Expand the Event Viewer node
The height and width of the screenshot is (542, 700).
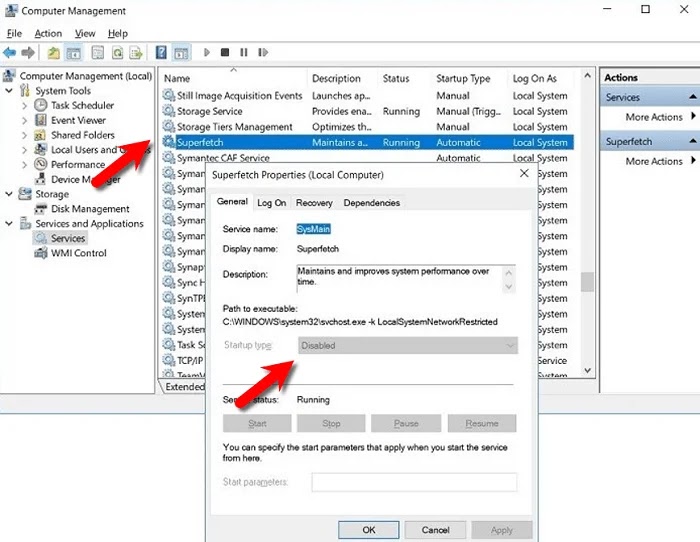25,121
